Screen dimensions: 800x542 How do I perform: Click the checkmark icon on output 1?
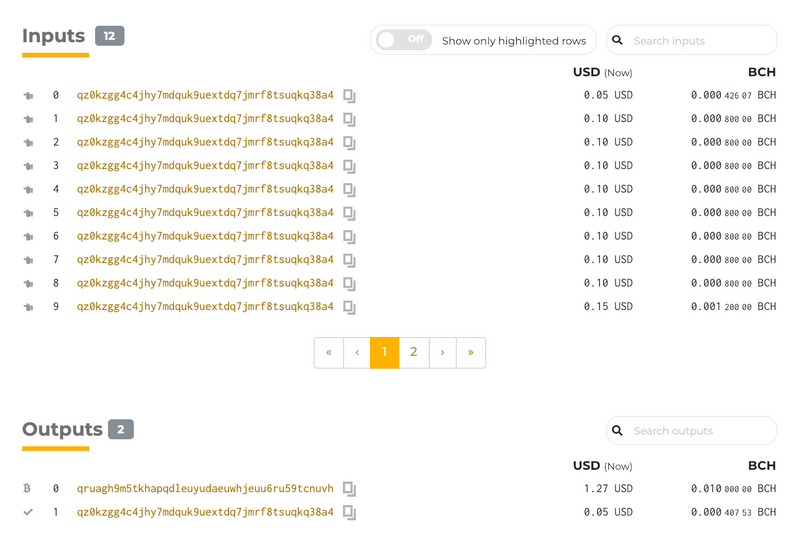pyautogui.click(x=28, y=513)
